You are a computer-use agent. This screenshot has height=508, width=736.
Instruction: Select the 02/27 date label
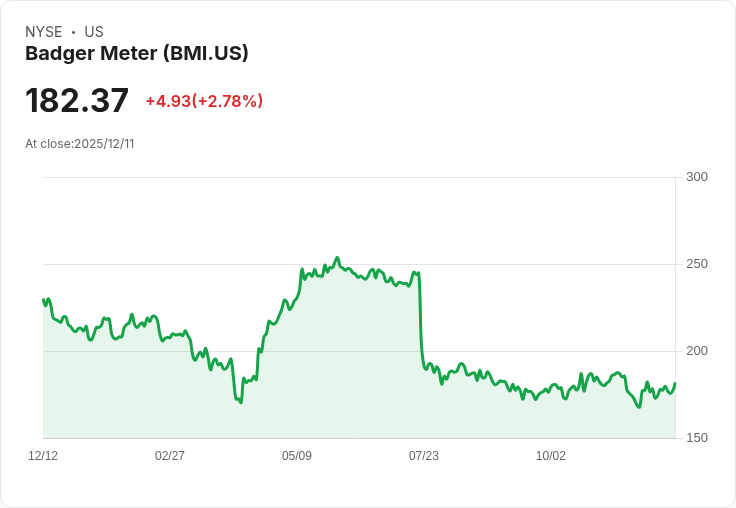tap(170, 456)
